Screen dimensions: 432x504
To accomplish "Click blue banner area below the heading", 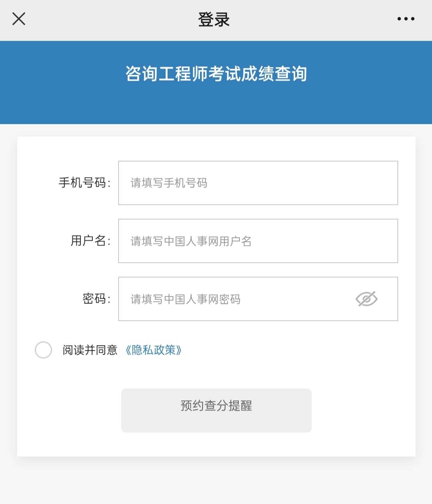I will coord(216,107).
